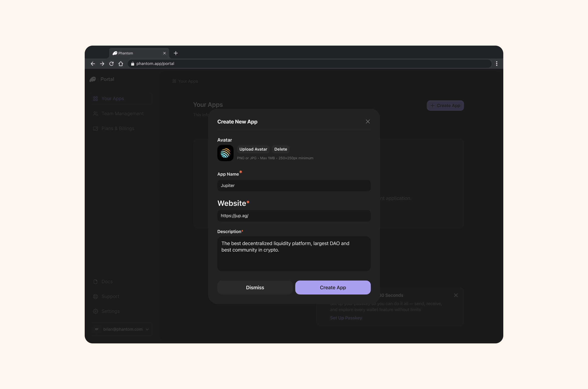Click the Create App button in page header
The height and width of the screenshot is (389, 588).
click(x=445, y=105)
